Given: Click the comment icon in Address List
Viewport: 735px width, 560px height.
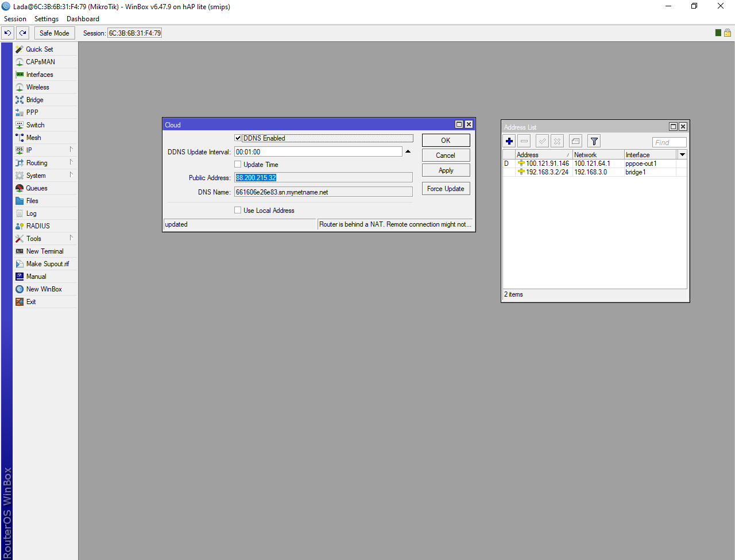Looking at the screenshot, I should pos(576,141).
